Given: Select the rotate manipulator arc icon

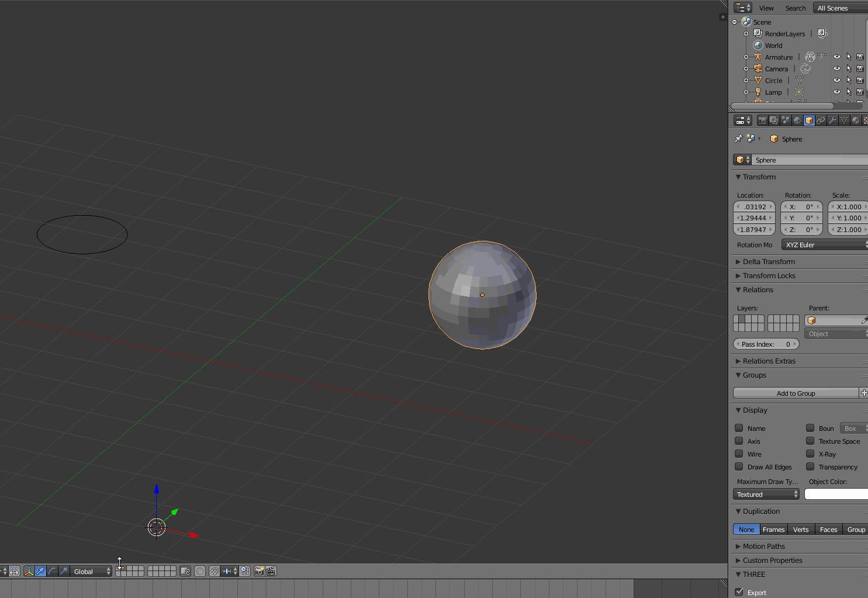Looking at the screenshot, I should point(52,571).
